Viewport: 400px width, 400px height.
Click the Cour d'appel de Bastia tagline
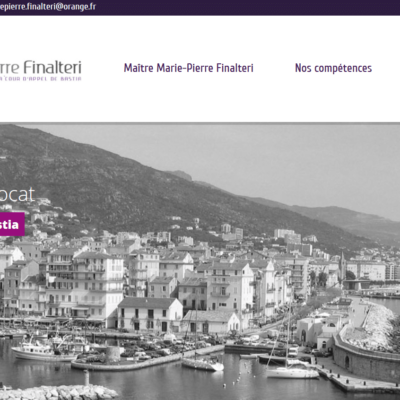pyautogui.click(x=41, y=79)
